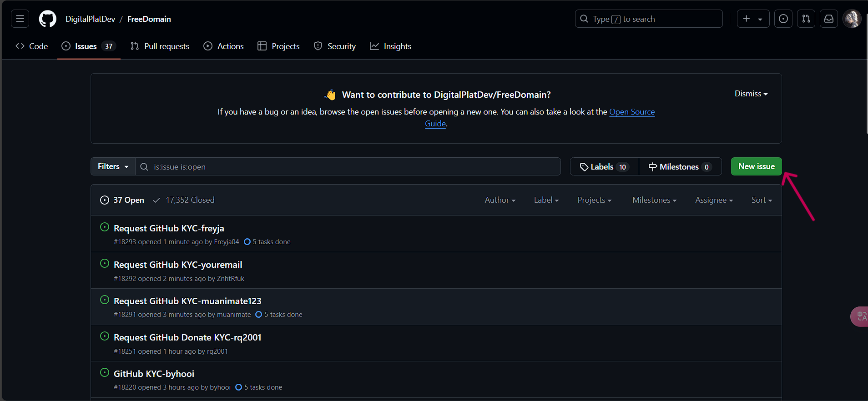
Task: Expand the Dismiss dropdown on banner
Action: 751,94
